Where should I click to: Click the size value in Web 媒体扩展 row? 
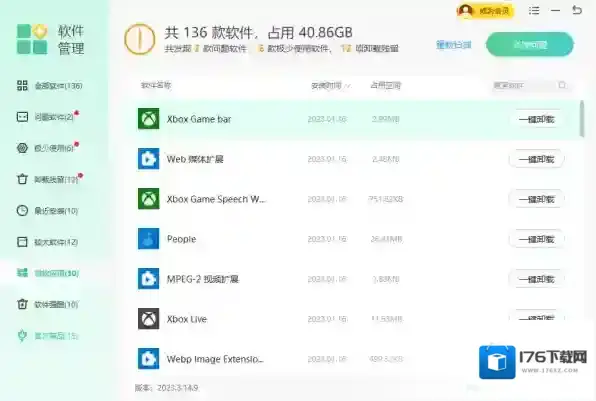[x=385, y=159]
